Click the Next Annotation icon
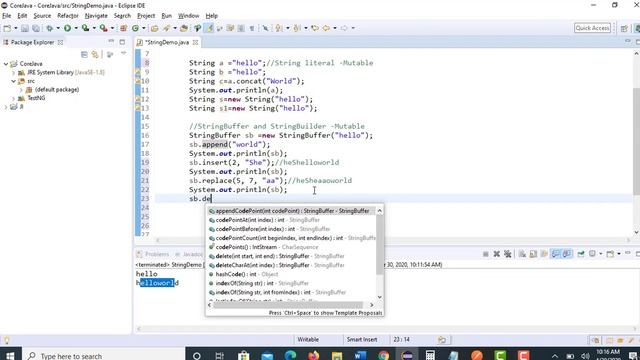The width and height of the screenshot is (640, 360). (279, 28)
